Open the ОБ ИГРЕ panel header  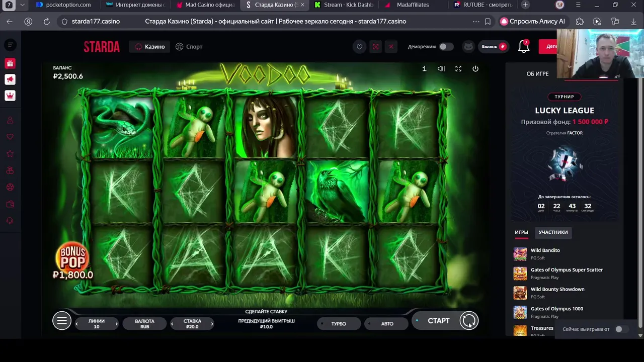coord(537,74)
